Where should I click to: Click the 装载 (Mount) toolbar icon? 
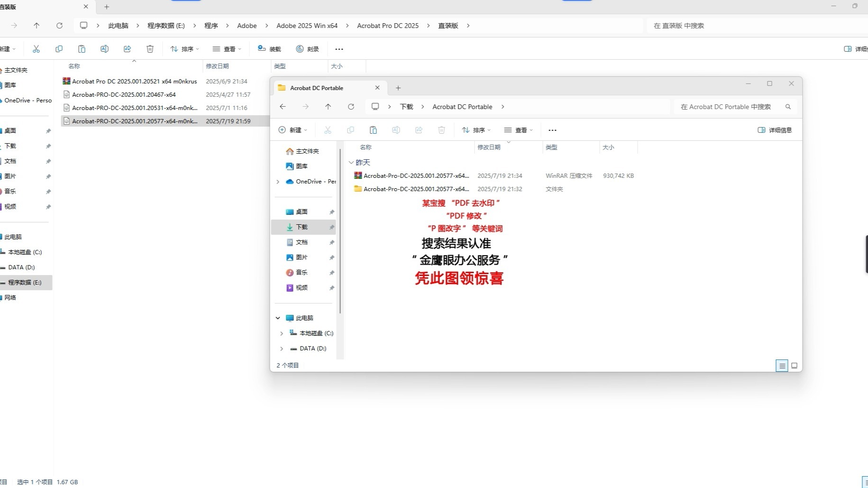[269, 49]
